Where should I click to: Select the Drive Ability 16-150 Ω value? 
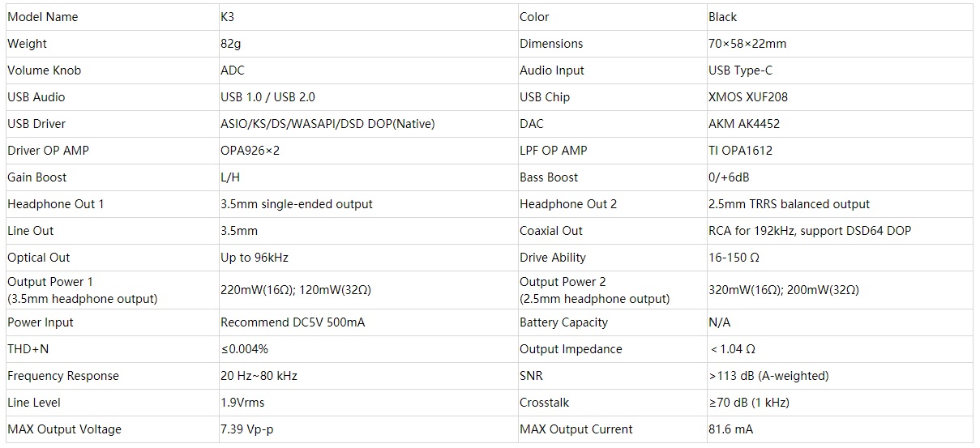coord(734,258)
